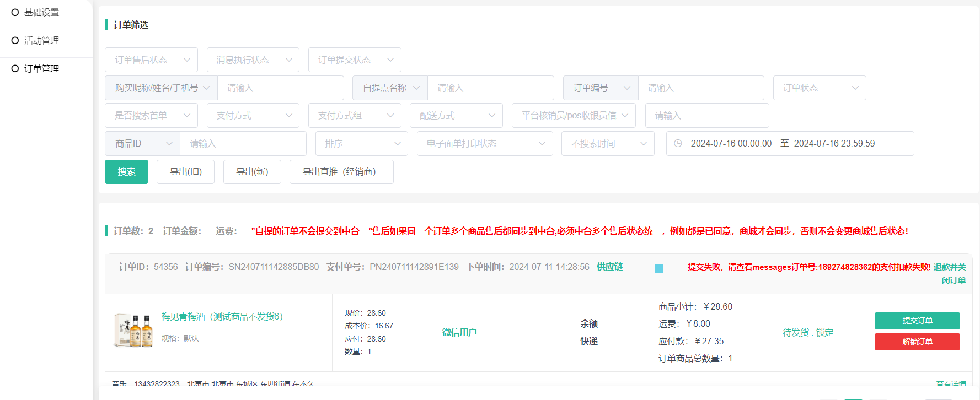Click the 导出(旧) export button
The height and width of the screenshot is (400, 980).
[x=185, y=172]
